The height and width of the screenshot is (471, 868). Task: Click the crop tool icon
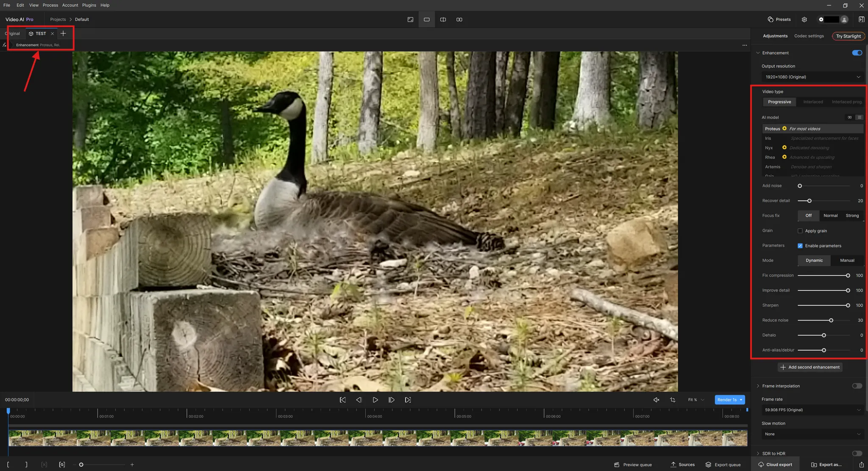[673, 400]
